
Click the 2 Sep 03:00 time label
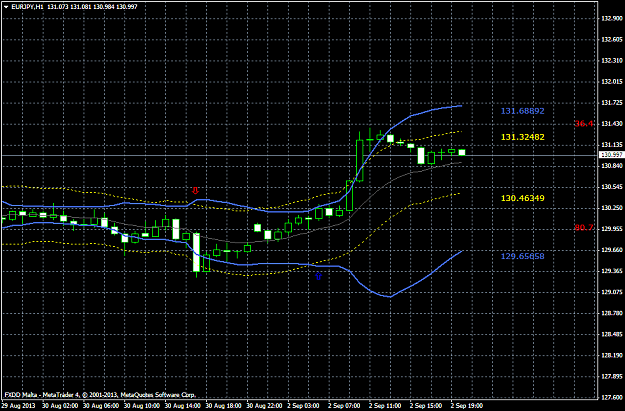point(304,406)
